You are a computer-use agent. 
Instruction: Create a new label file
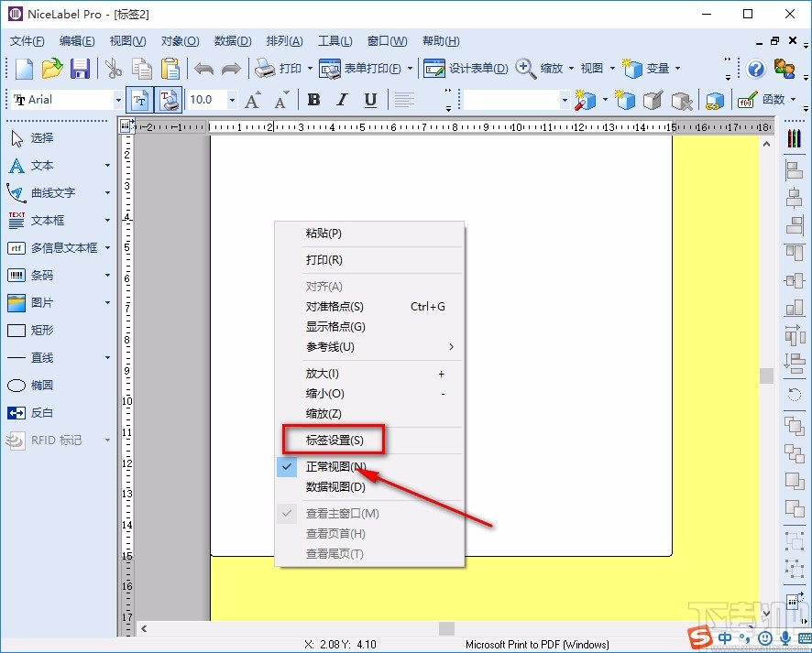[24, 69]
